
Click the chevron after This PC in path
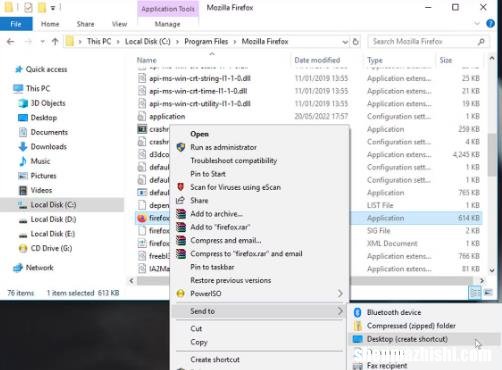pyautogui.click(x=118, y=42)
